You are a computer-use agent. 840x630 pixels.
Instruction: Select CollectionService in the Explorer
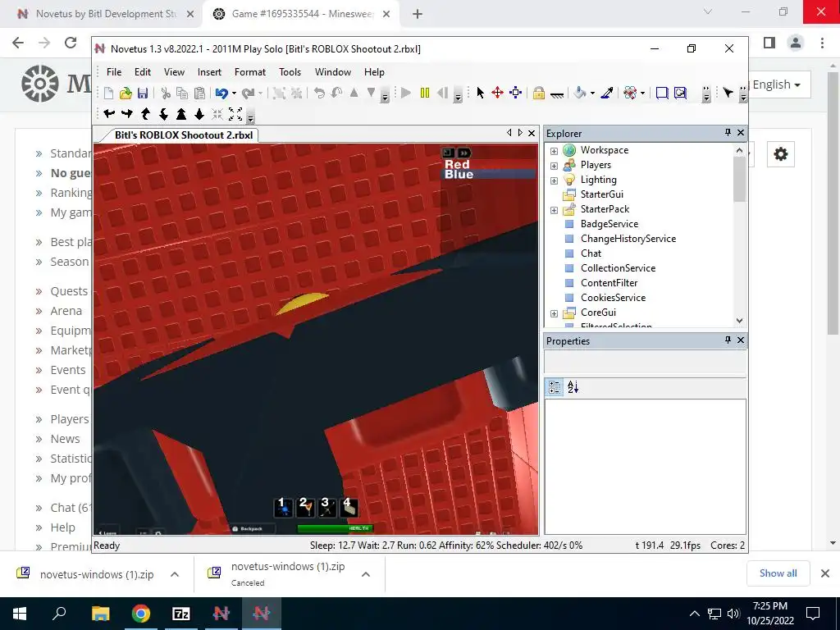[x=618, y=268]
